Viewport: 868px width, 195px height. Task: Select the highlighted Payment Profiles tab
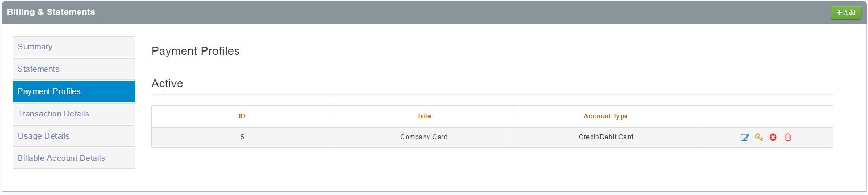pyautogui.click(x=74, y=91)
